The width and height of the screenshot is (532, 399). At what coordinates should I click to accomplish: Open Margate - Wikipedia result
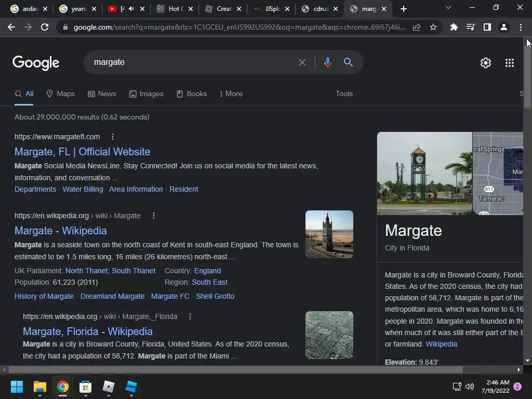click(x=61, y=231)
